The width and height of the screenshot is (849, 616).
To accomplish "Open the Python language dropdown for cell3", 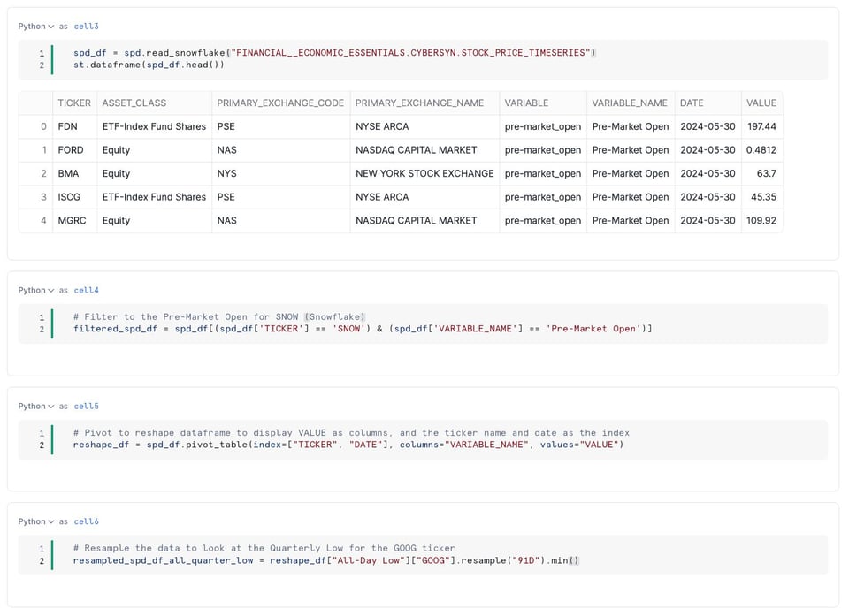I will [x=35, y=26].
